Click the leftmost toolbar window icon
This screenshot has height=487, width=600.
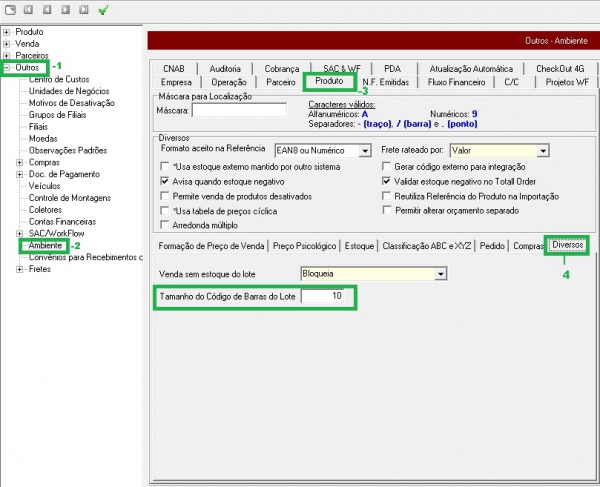pos(10,10)
